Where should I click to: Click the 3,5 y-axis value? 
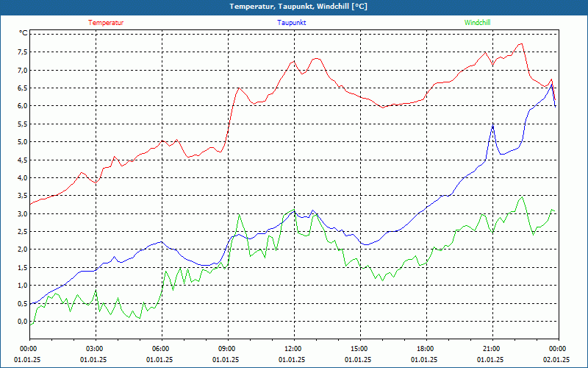(x=24, y=196)
